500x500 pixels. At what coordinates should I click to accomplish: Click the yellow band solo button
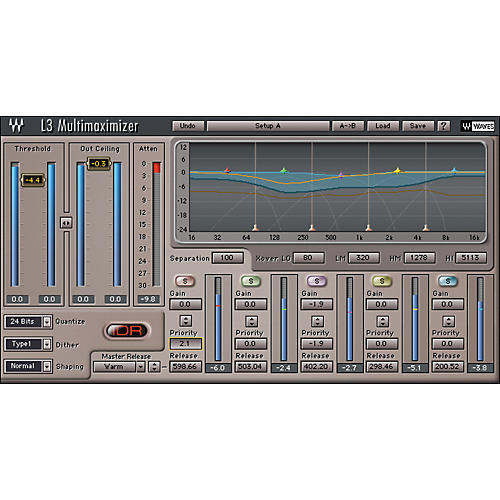pyautogui.click(x=382, y=281)
